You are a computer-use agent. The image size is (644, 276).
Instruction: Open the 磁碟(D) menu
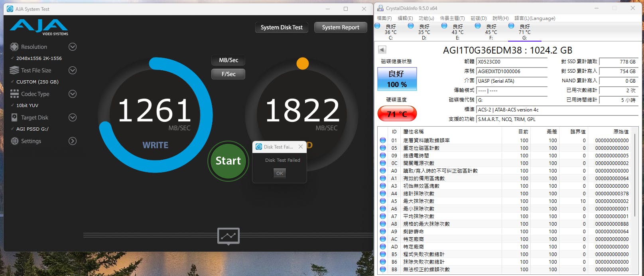pyautogui.click(x=479, y=18)
